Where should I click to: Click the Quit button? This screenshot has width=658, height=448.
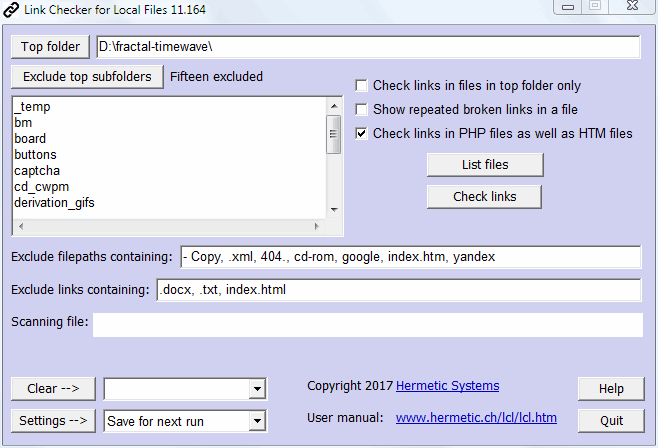click(x=611, y=421)
